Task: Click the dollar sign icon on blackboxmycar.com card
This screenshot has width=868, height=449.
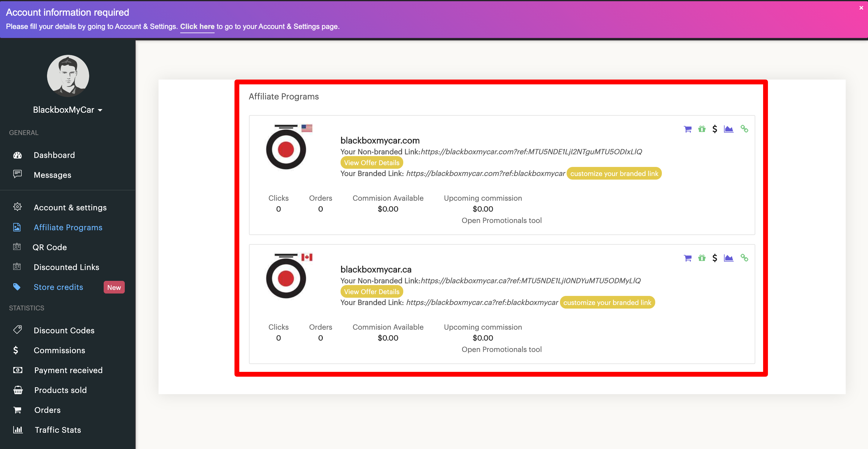Action: coord(715,129)
